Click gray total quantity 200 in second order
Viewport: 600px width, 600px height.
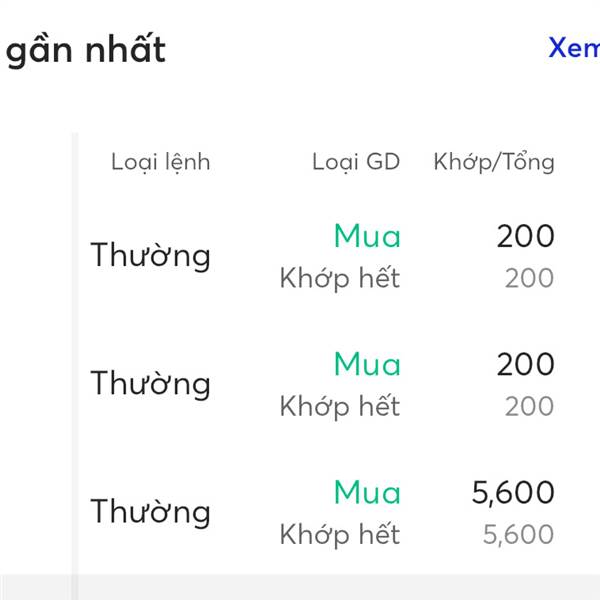pyautogui.click(x=529, y=406)
